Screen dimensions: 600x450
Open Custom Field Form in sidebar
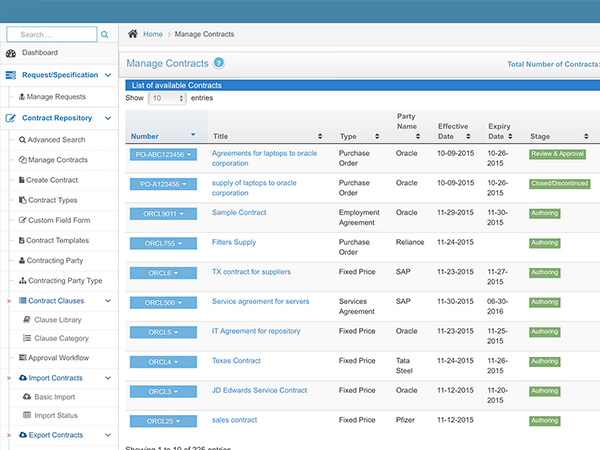(59, 220)
